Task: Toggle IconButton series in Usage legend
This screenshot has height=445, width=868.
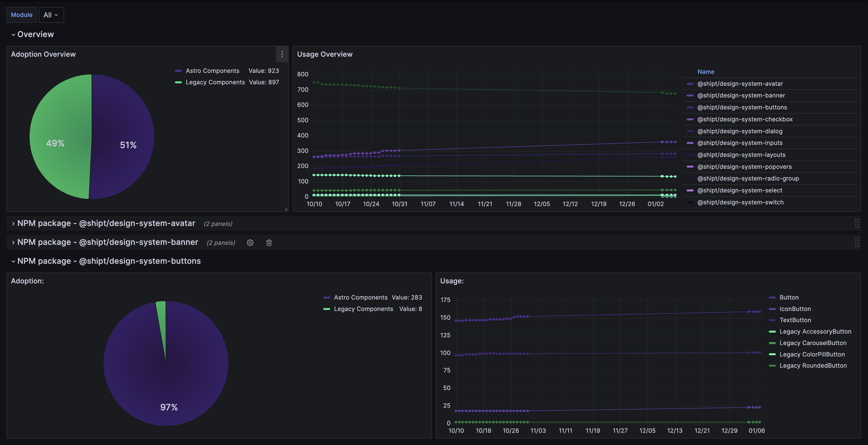Action: click(x=795, y=309)
